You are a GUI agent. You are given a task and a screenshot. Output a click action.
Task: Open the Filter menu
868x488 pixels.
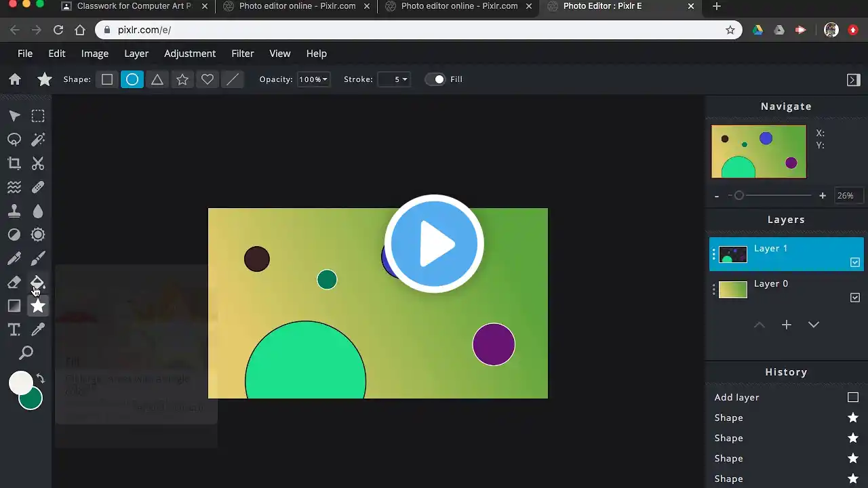point(243,54)
